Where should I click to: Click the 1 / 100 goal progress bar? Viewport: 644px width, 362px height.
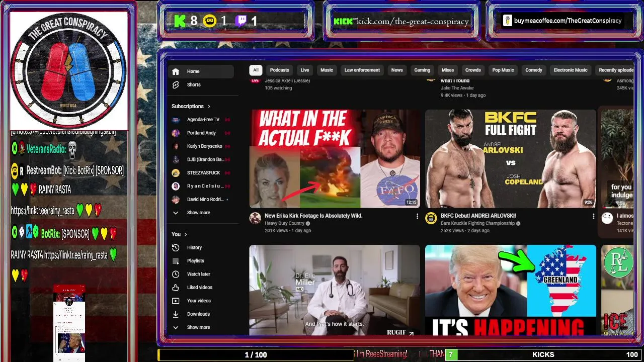256,354
